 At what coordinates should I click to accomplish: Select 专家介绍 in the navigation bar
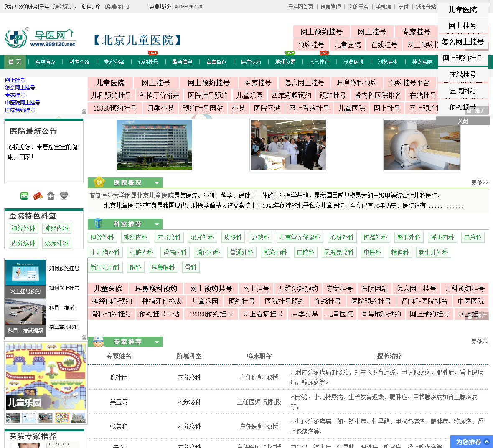114,62
